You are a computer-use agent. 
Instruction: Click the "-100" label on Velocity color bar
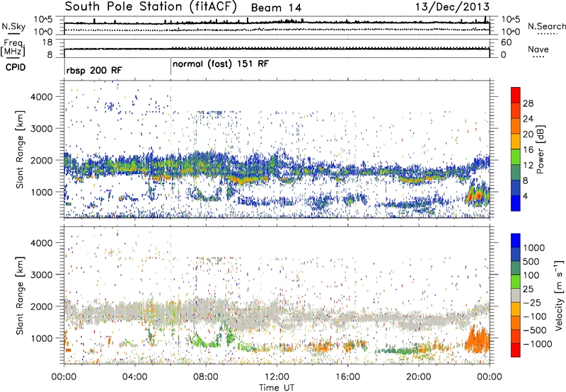tap(535, 316)
